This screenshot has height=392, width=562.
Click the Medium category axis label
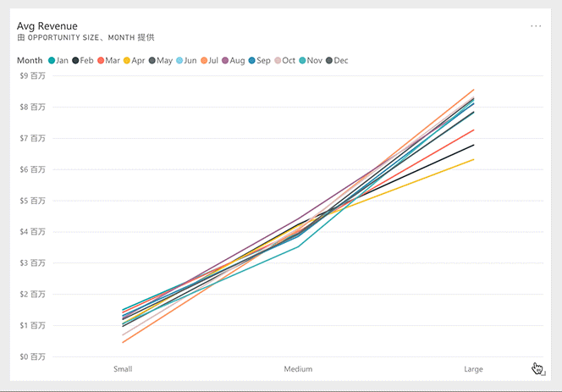298,369
